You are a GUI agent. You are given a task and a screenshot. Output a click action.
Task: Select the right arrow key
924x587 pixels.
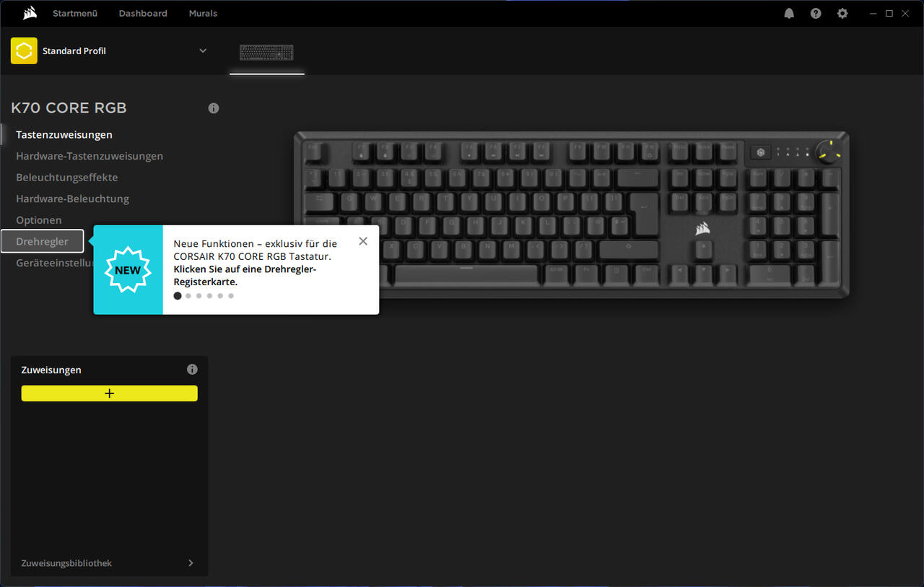(x=728, y=275)
